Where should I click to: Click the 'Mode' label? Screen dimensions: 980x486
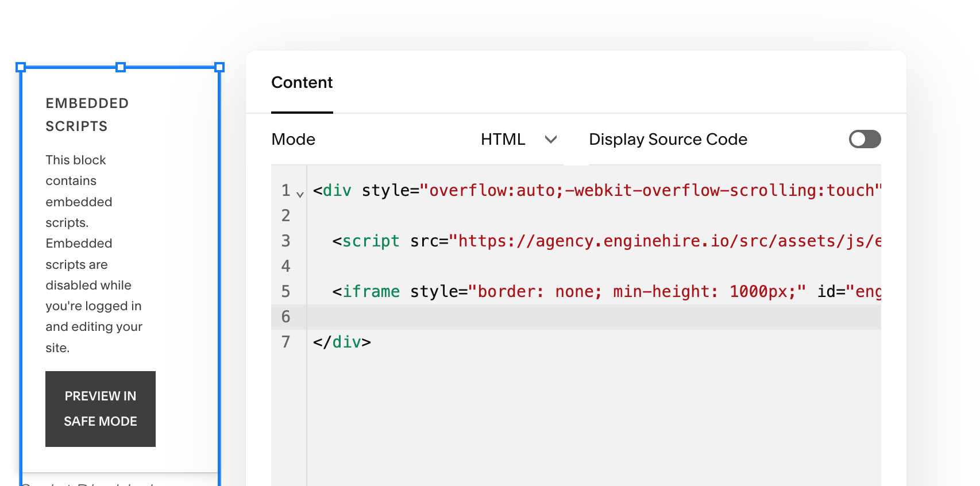click(294, 139)
